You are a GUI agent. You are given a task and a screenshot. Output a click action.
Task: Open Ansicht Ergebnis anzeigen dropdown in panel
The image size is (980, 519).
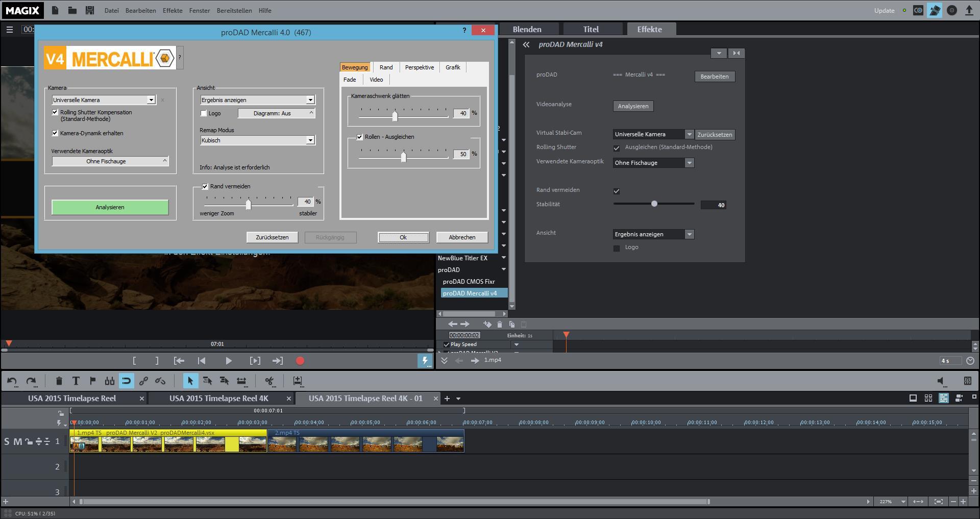pos(689,234)
